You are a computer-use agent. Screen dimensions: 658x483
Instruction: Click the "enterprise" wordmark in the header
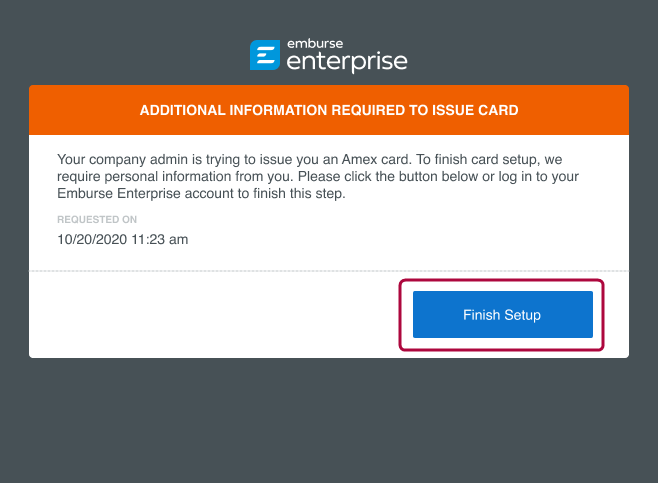pyautogui.click(x=346, y=62)
